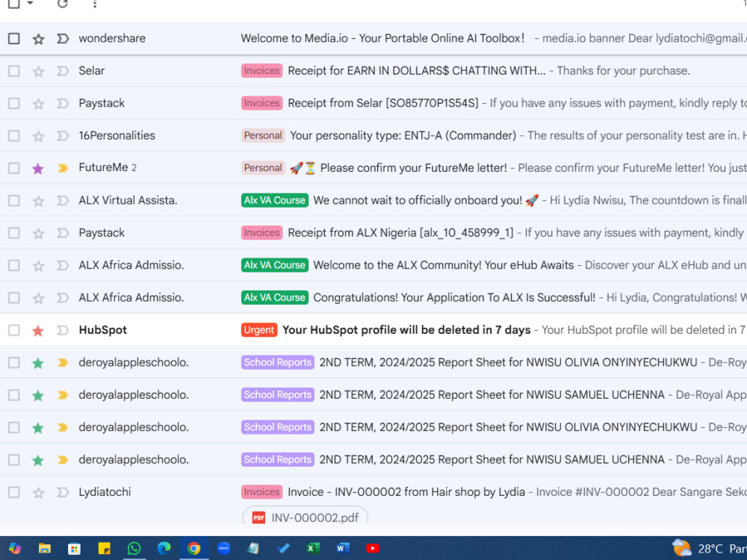
Task: Mark the HubSpot email as important
Action: point(63,330)
